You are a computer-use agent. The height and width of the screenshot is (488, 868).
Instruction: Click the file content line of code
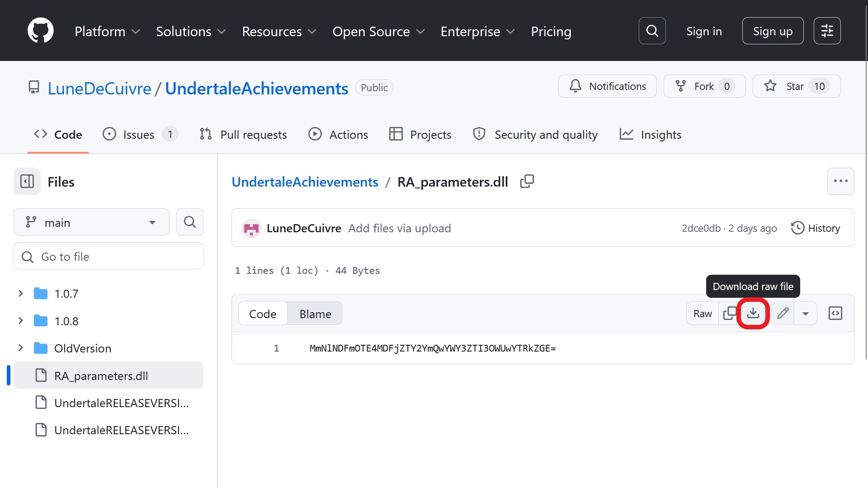pyautogui.click(x=433, y=348)
